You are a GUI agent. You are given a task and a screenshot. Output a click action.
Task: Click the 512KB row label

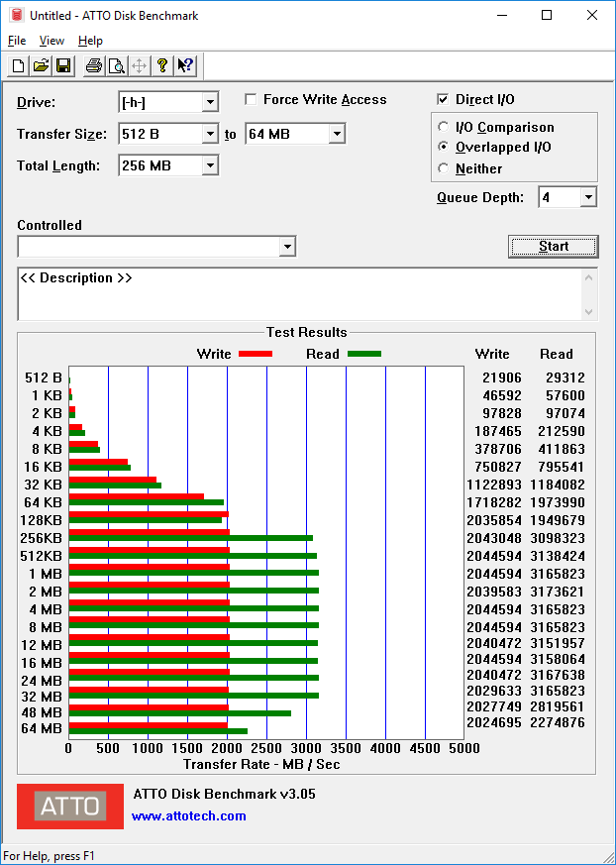(x=42, y=556)
